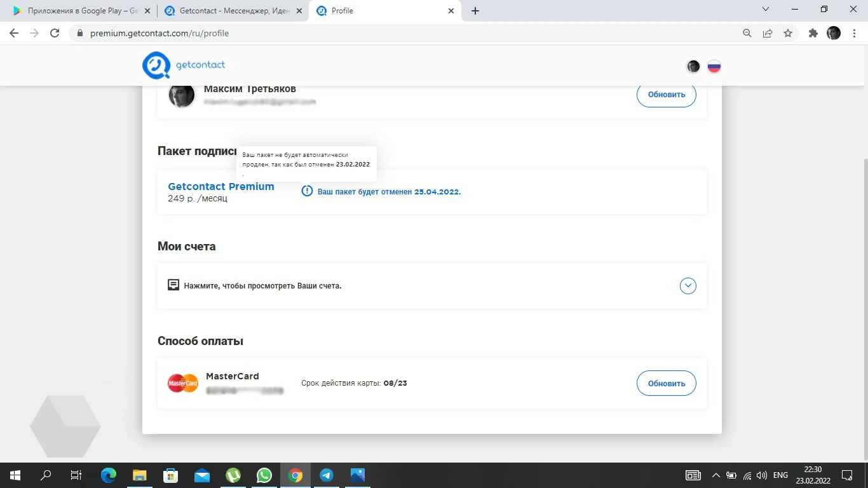This screenshot has width=868, height=488.
Task: Click Обновить button next to profile name
Action: point(667,95)
